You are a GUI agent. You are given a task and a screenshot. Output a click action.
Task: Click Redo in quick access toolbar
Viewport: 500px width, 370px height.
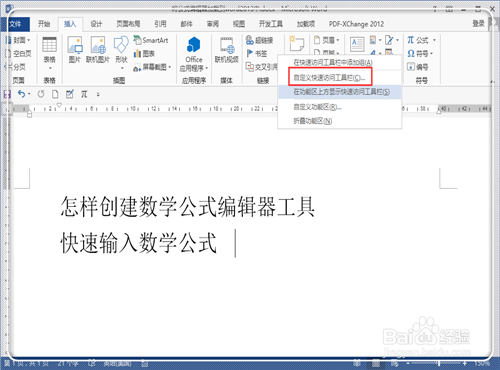(x=41, y=94)
